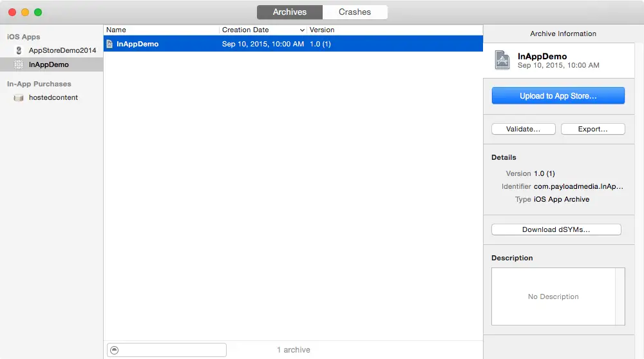644x359 pixels.
Task: Toggle sort arrow on Creation Date column
Action: pyautogui.click(x=302, y=30)
